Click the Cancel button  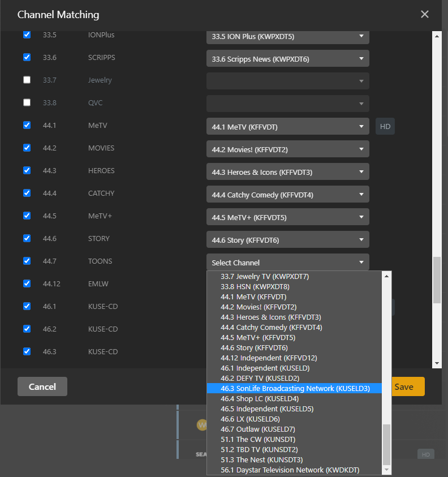tap(42, 386)
